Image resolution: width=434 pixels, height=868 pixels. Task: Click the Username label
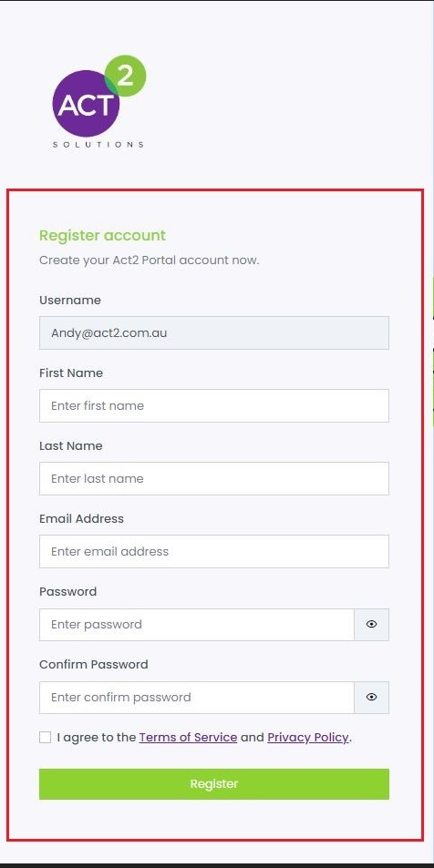[x=70, y=300]
